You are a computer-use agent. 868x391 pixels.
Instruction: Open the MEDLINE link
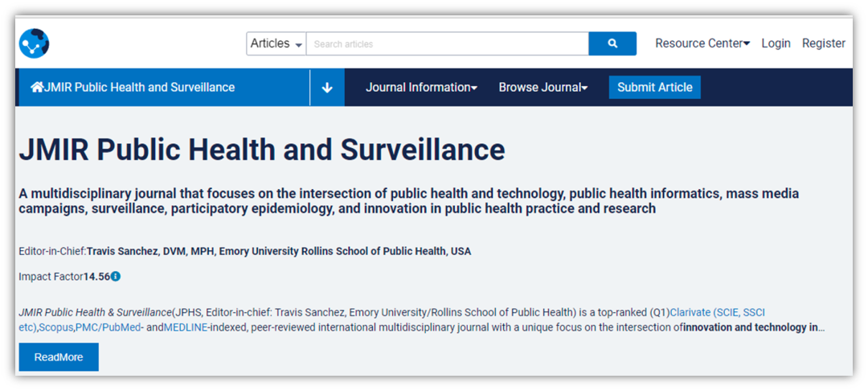pyautogui.click(x=186, y=327)
